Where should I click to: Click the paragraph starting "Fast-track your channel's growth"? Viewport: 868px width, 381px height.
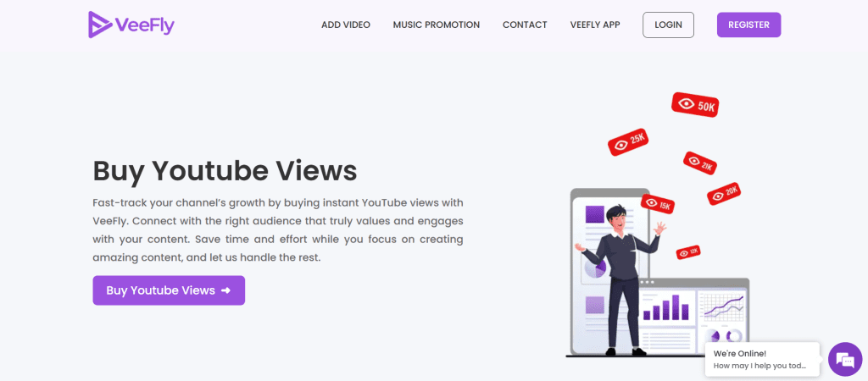tap(278, 230)
